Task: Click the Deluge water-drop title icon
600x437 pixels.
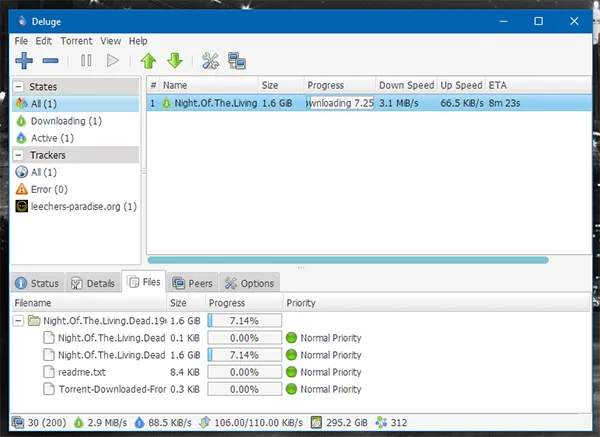Action: pos(23,21)
